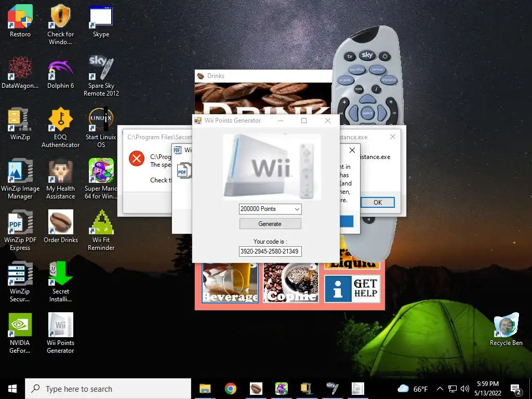Maximize the Wii Points Generator window
Viewport: 532px width, 399px height.
click(304, 121)
